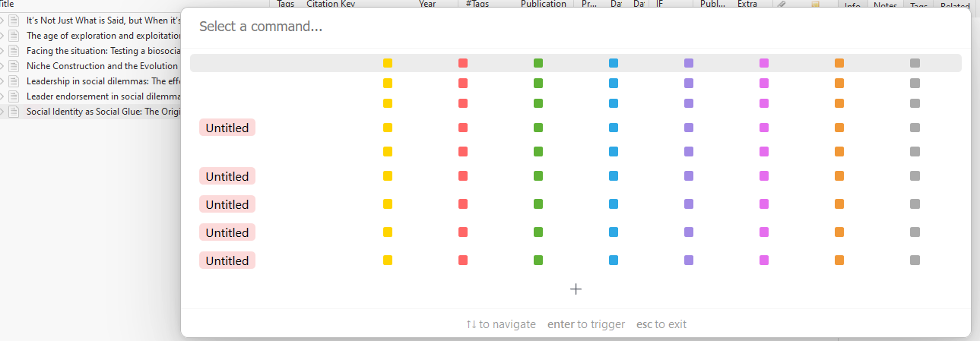Sort by the 'Citation Key' column header

click(331, 4)
